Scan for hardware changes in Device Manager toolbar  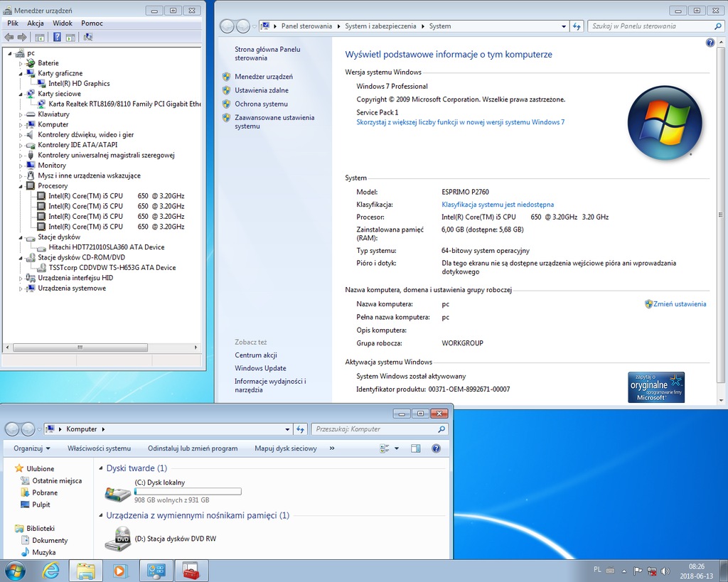87,37
